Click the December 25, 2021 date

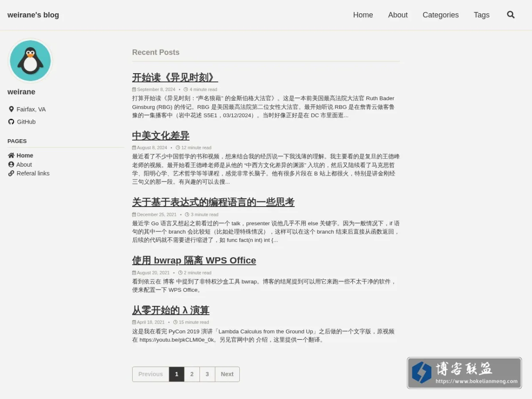point(156,215)
